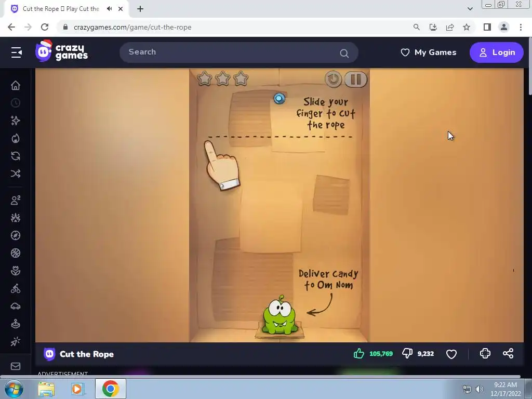Toggle the CrazyGames sidebar menu icon

tap(16, 52)
